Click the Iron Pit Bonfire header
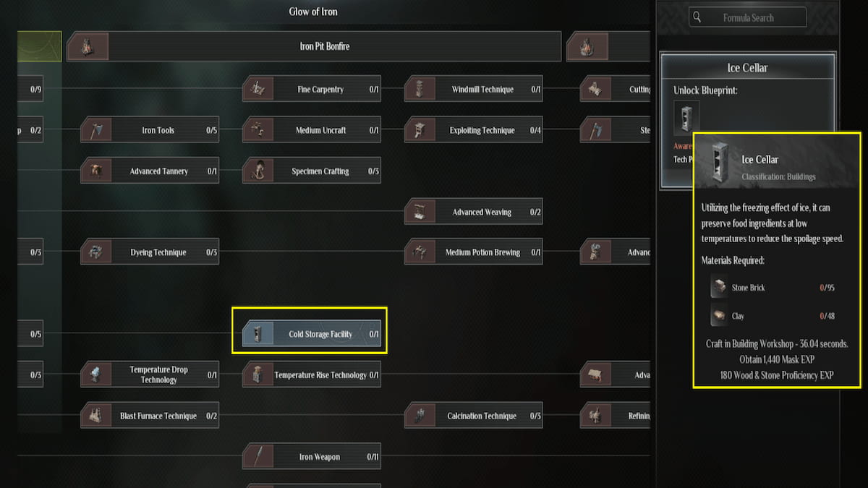 pyautogui.click(x=325, y=46)
